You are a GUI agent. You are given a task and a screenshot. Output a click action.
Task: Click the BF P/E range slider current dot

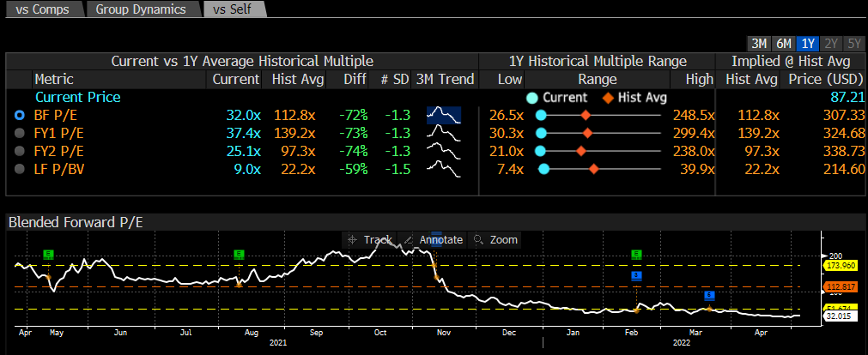pos(541,115)
